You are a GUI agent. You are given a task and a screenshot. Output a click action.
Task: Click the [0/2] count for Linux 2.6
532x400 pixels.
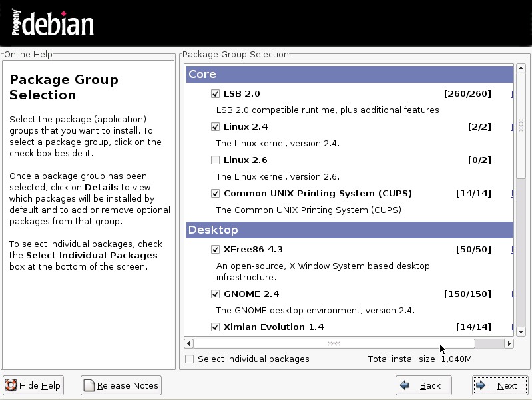(479, 160)
